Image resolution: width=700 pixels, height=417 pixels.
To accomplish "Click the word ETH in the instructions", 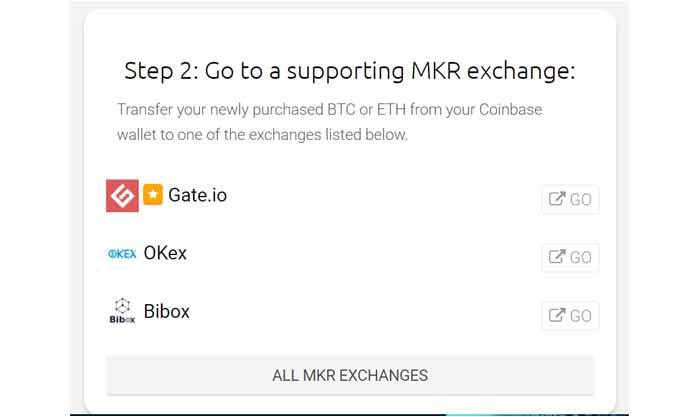I will click(391, 109).
